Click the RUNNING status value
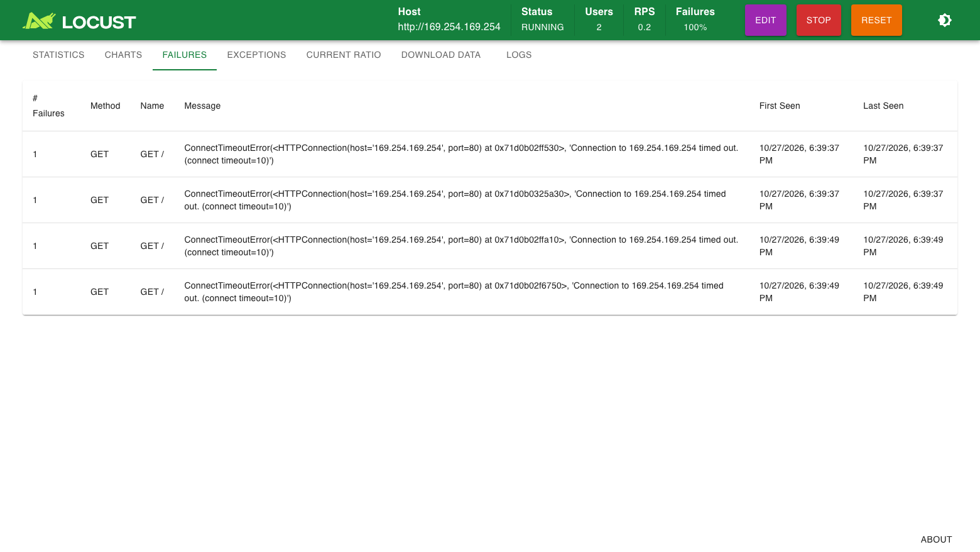 [x=543, y=27]
